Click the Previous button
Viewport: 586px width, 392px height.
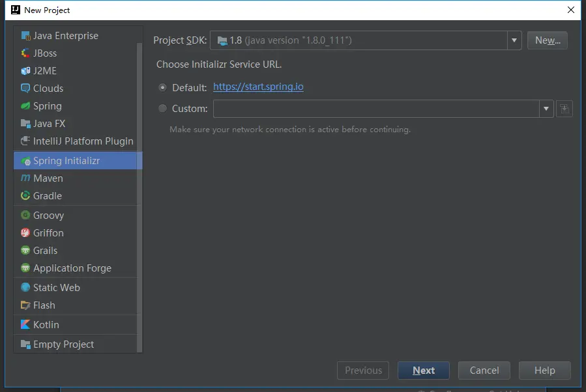(x=363, y=371)
